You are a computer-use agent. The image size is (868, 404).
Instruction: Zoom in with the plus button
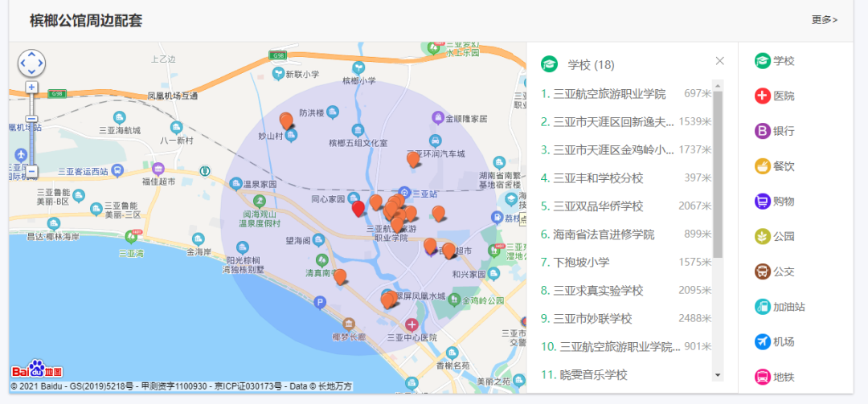[x=32, y=88]
